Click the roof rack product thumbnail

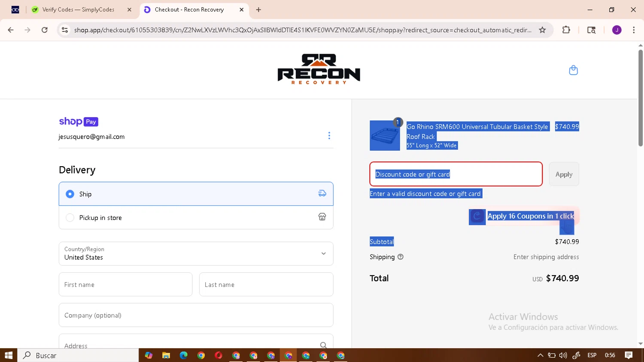click(385, 135)
